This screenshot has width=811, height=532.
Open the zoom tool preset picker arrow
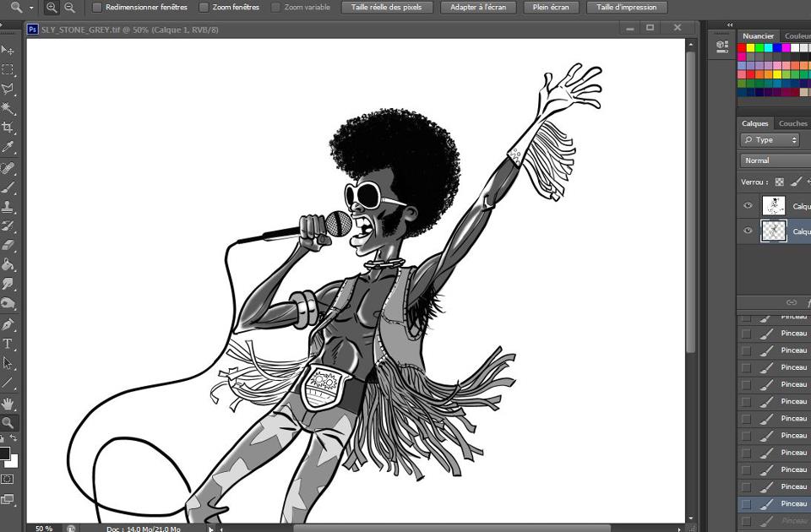click(x=32, y=7)
